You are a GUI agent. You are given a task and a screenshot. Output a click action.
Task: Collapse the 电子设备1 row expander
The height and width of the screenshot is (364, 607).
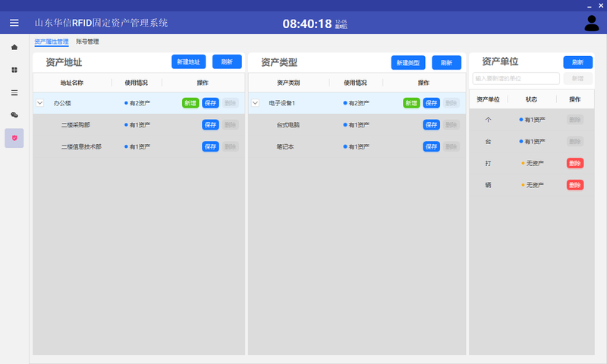255,103
